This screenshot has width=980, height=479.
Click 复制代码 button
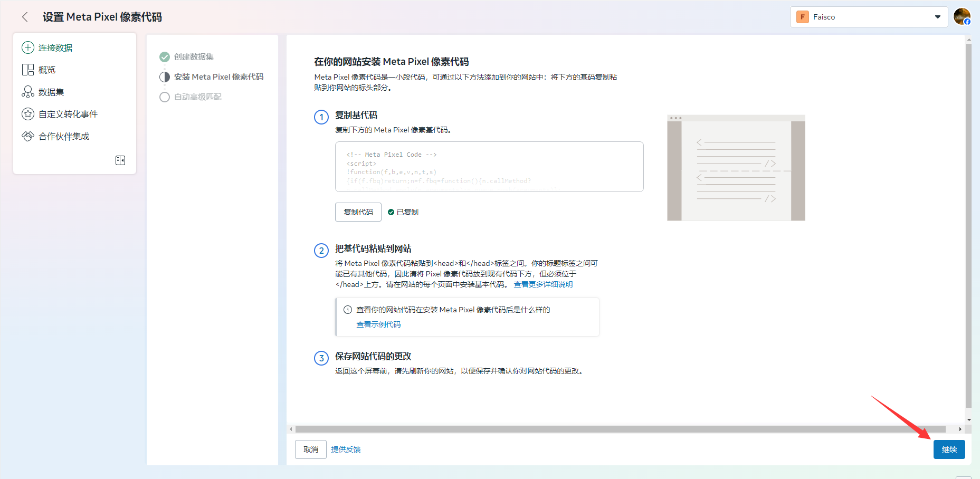(358, 212)
